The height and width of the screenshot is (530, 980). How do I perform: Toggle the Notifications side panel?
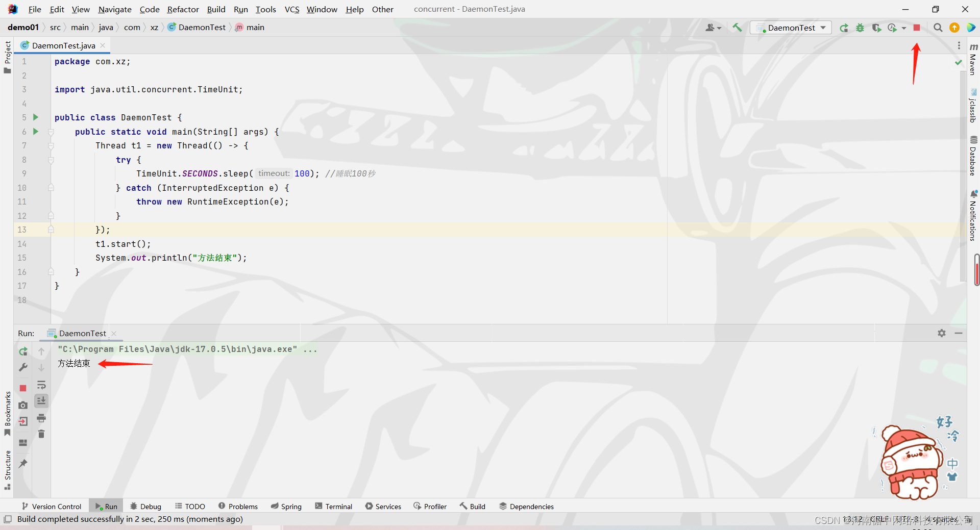point(973,215)
